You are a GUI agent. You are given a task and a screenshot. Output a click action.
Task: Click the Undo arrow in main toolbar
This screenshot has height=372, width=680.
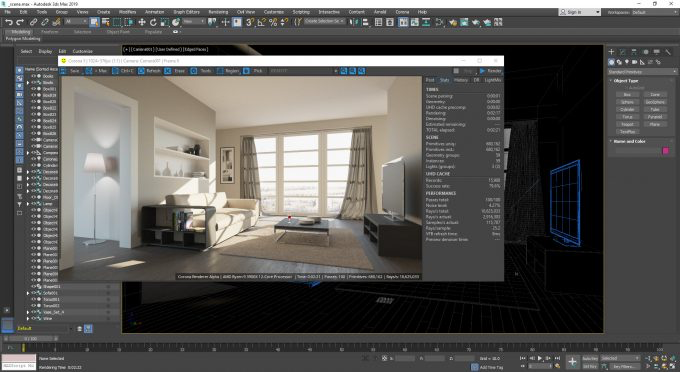tap(9, 22)
